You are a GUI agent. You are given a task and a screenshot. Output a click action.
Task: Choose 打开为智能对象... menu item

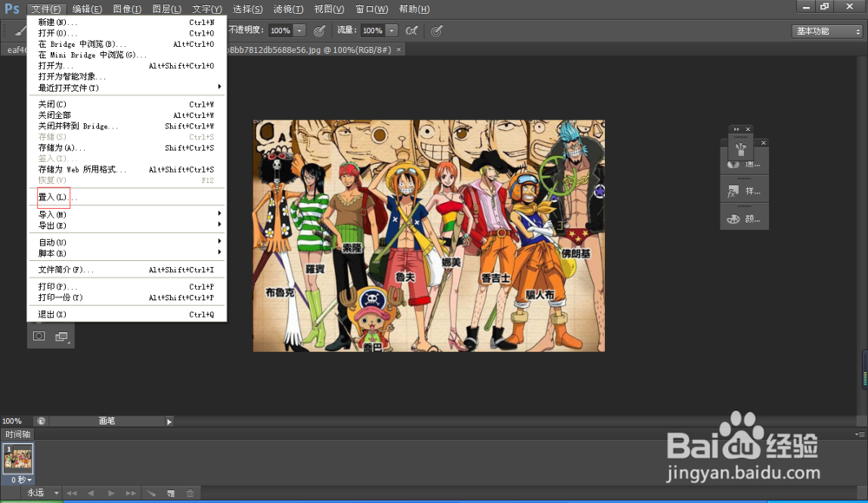tap(127, 76)
